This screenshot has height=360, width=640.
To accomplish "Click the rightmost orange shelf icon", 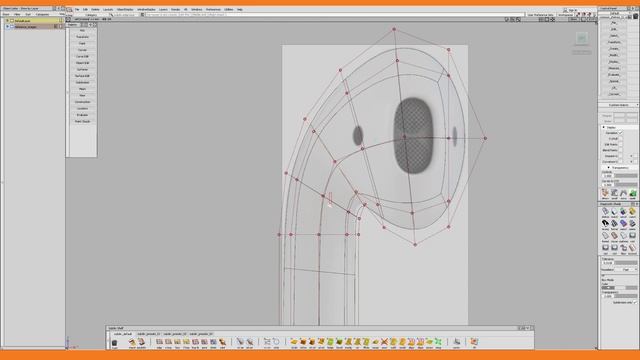I will pos(474,342).
